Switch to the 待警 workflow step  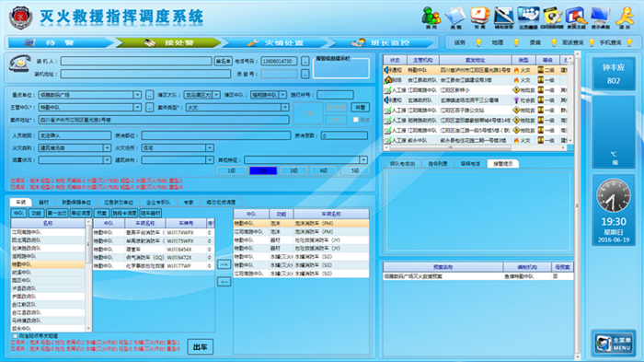pyautogui.click(x=60, y=42)
